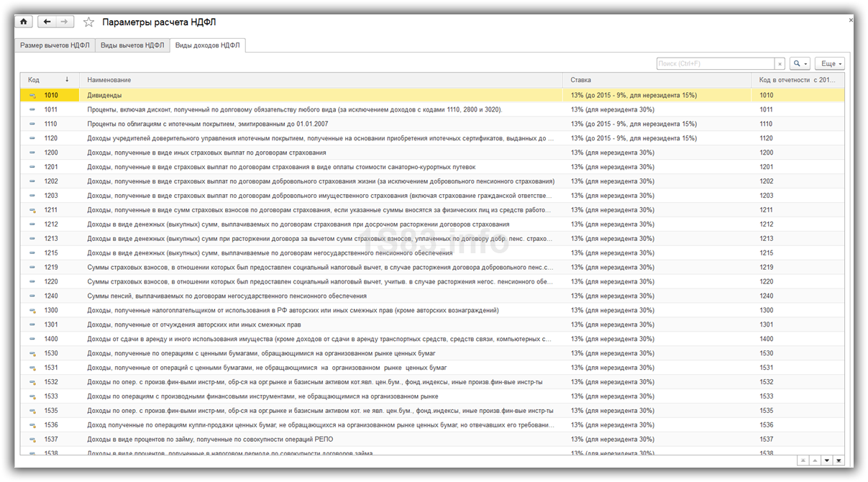Close the form with the top-right x
The height and width of the screenshot is (482, 868).
pyautogui.click(x=851, y=20)
